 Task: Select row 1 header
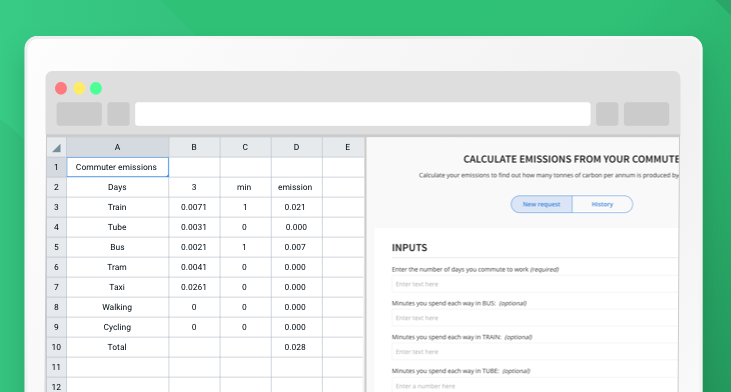56,167
